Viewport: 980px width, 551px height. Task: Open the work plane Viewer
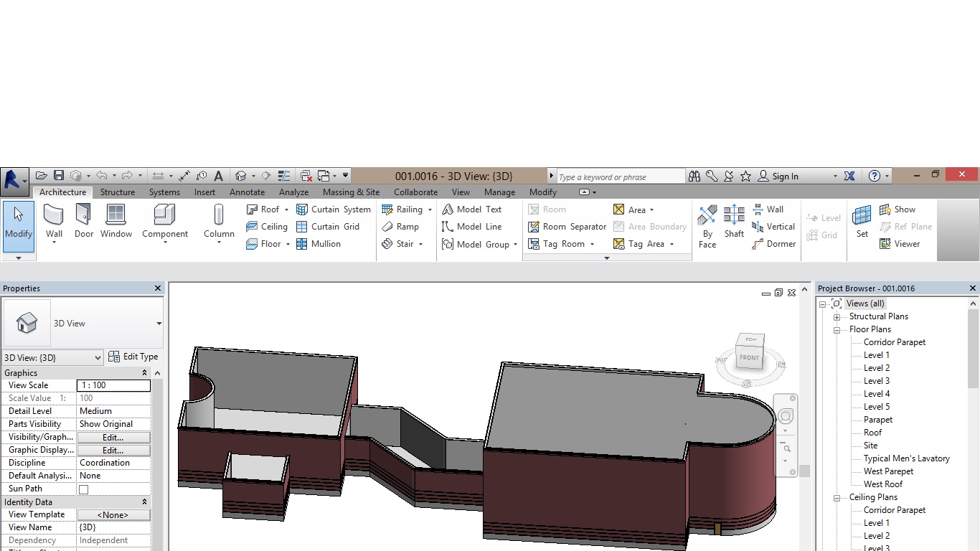900,244
